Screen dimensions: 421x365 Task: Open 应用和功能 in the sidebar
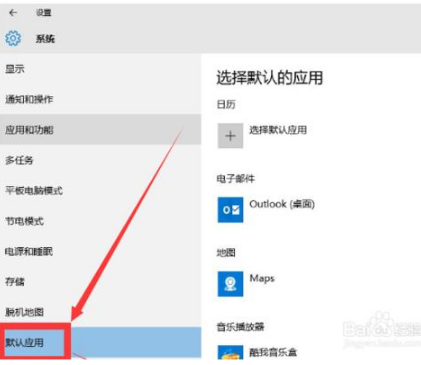tap(100, 129)
